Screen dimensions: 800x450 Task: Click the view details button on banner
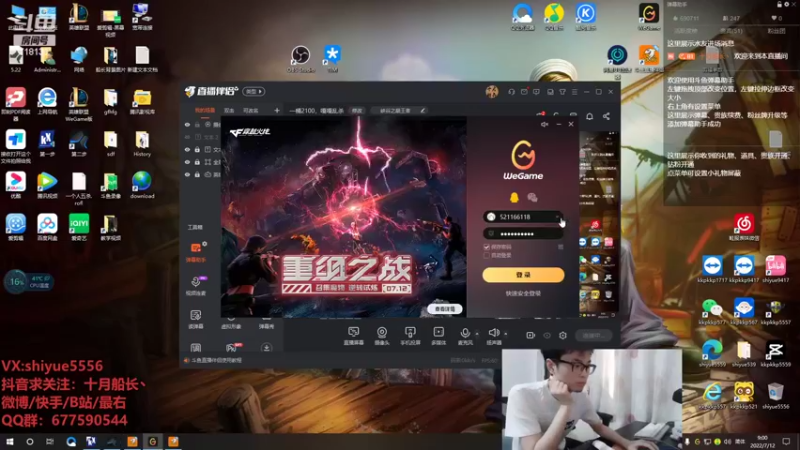[x=445, y=309]
